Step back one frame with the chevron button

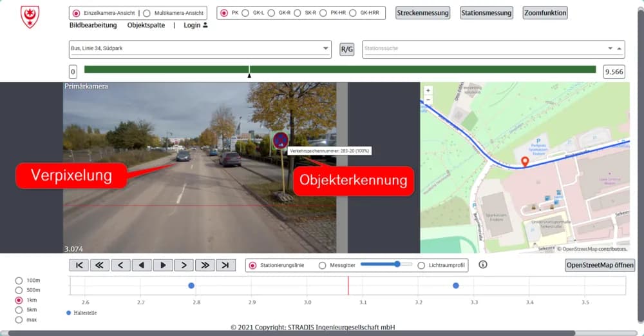pos(121,265)
